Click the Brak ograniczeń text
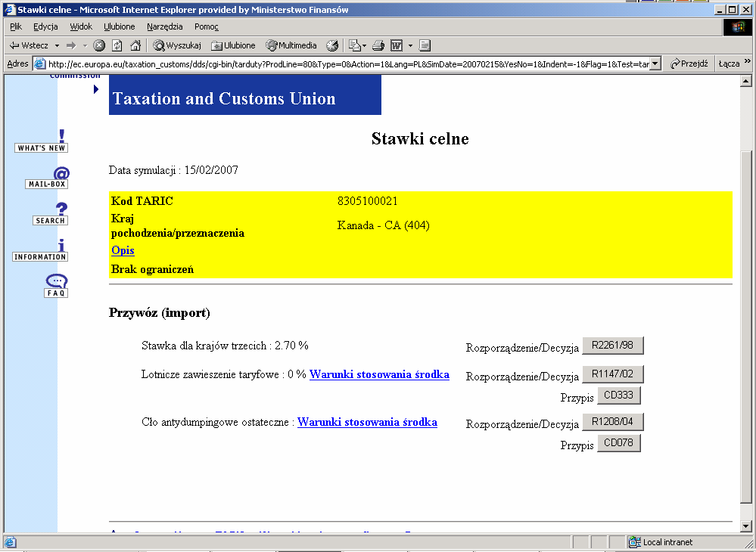756x552 pixels. pos(152,269)
